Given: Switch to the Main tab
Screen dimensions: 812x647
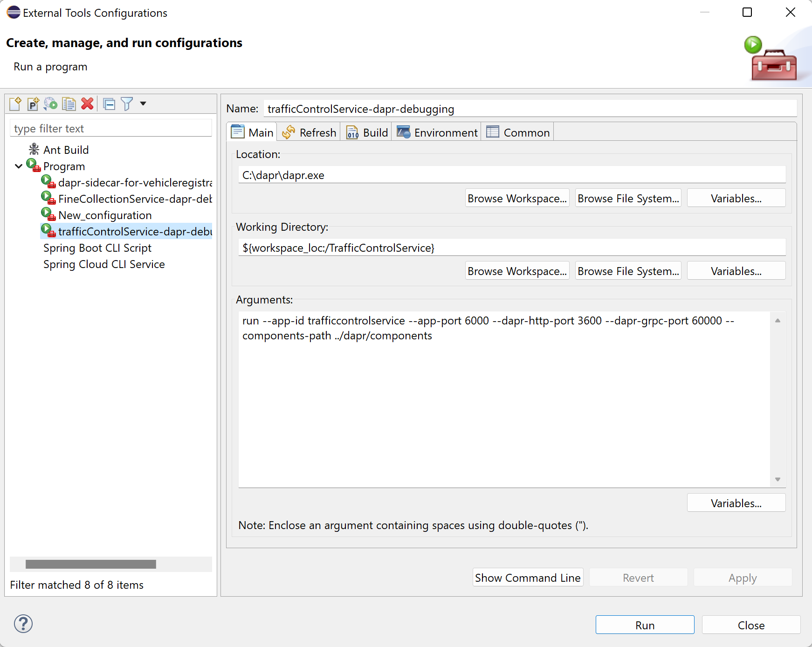Looking at the screenshot, I should point(252,132).
